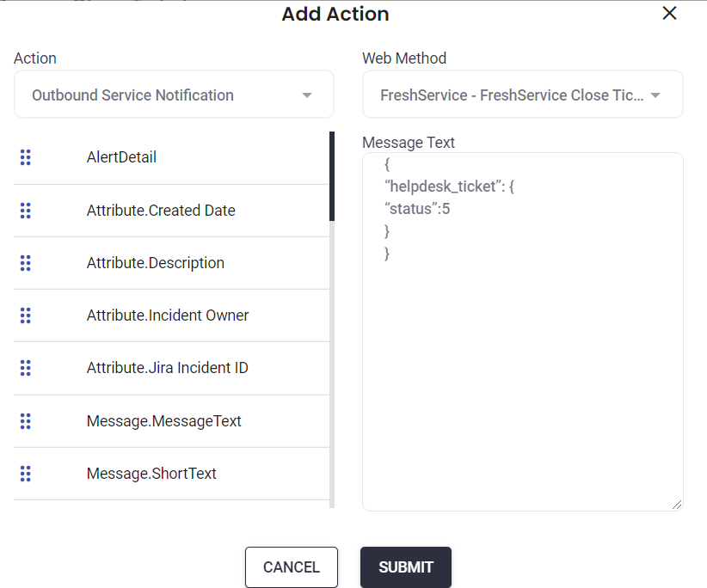Pick the Attribute.Incident Owner entry
Screen dimensions: 707x588
[x=168, y=315]
